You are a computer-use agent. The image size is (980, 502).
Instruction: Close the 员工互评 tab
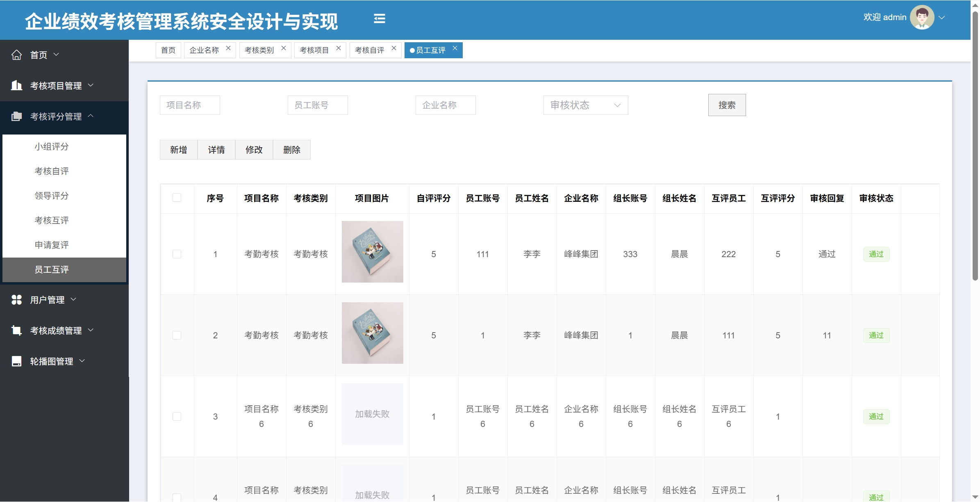(x=455, y=48)
